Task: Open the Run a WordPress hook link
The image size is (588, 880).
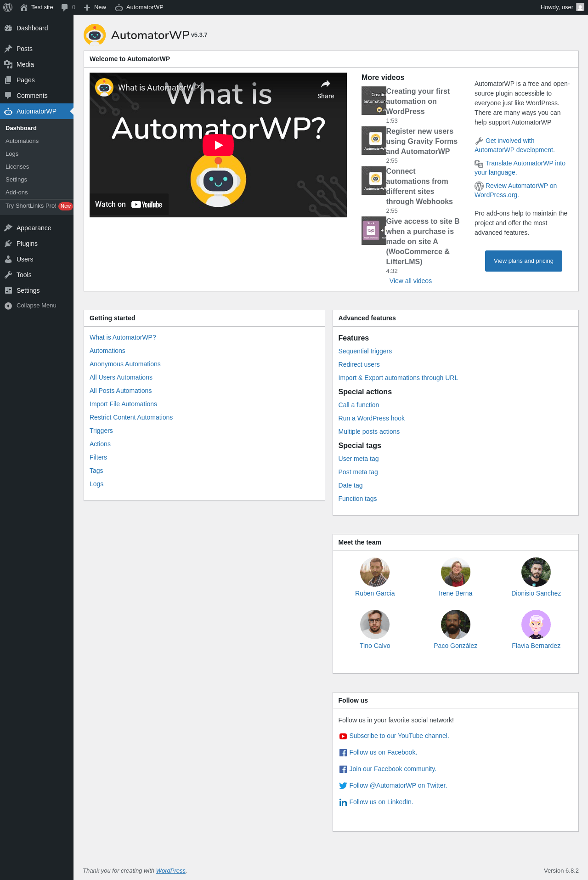Action: point(372,418)
